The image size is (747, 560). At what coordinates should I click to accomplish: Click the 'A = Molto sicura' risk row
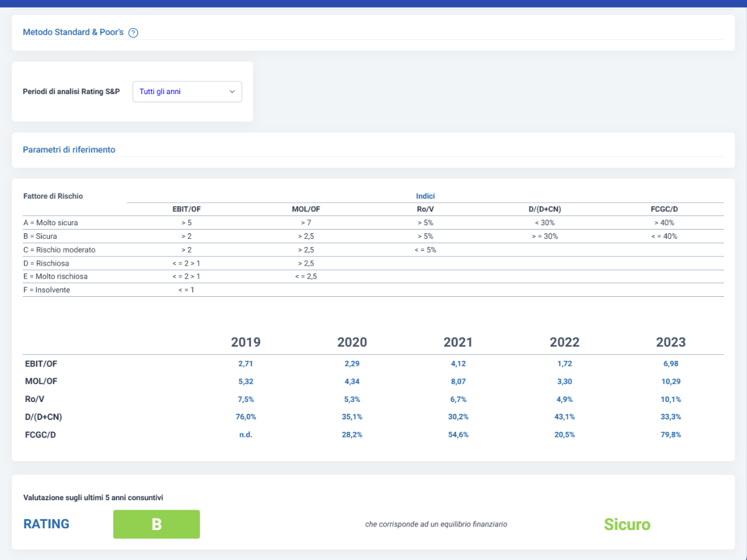pos(374,223)
